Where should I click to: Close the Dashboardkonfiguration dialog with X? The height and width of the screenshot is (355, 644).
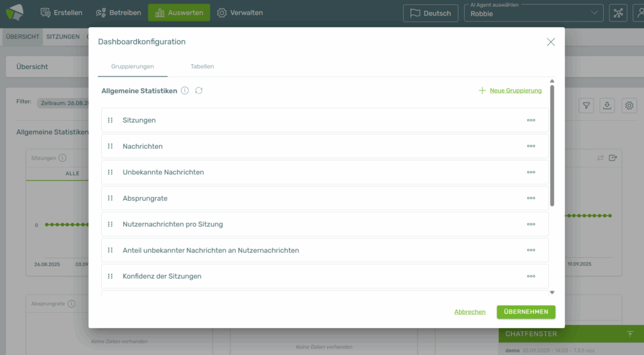(551, 42)
